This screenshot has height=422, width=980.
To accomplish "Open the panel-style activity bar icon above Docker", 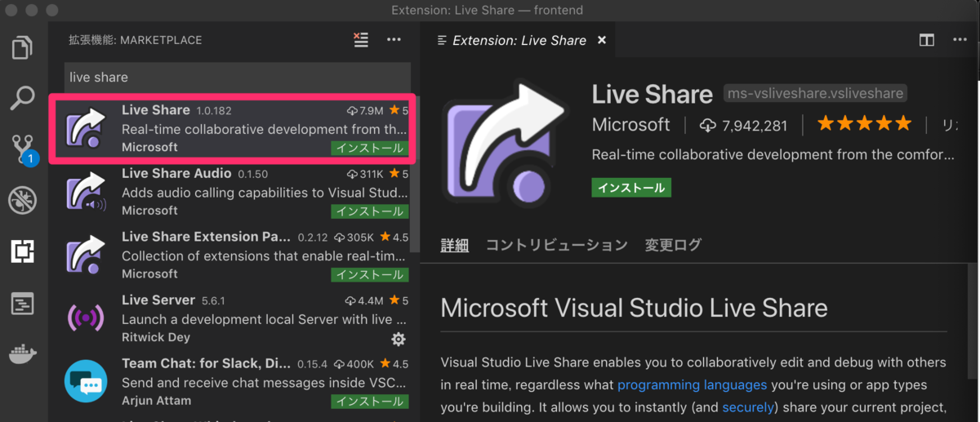I will [x=23, y=304].
